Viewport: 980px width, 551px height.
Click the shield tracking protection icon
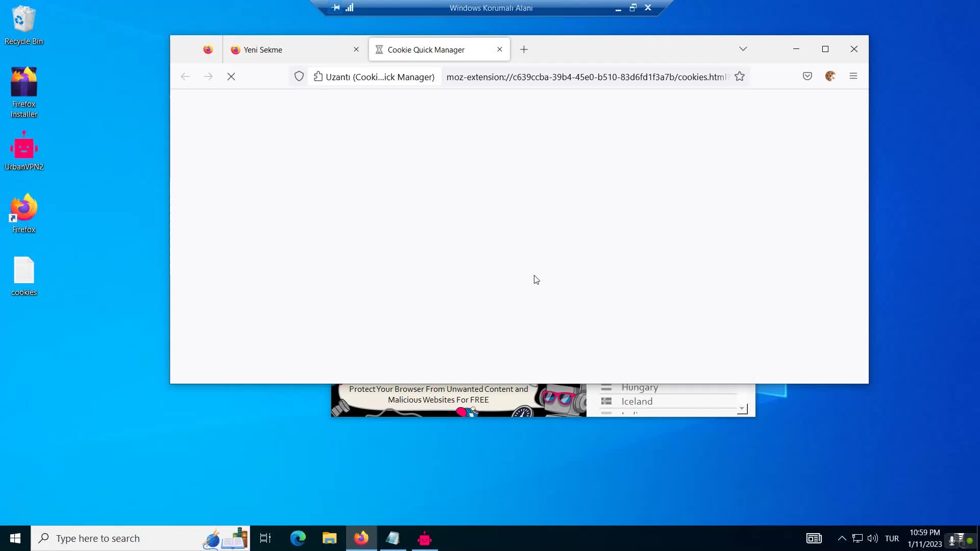299,77
